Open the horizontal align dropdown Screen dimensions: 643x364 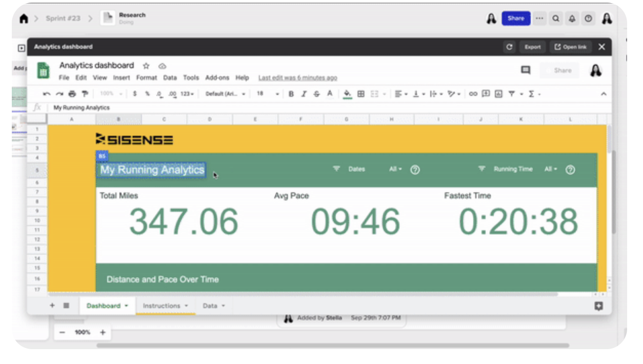(x=400, y=94)
